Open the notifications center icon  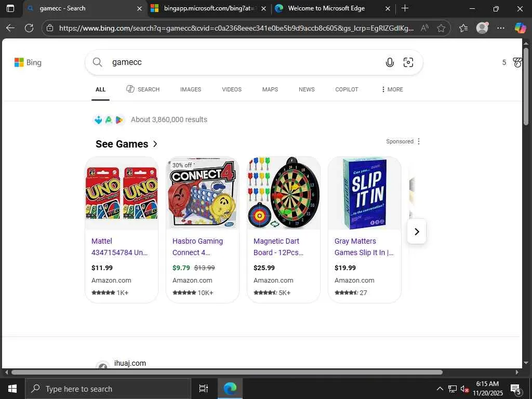click(x=516, y=389)
